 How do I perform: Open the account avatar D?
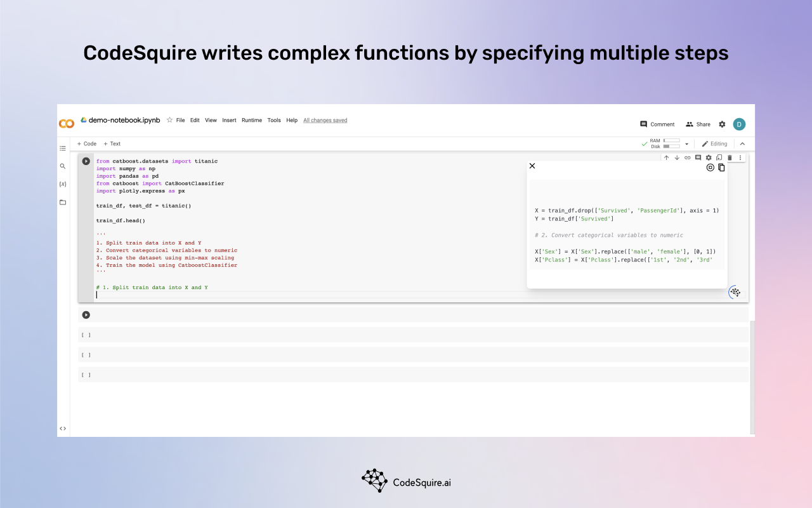(x=739, y=124)
